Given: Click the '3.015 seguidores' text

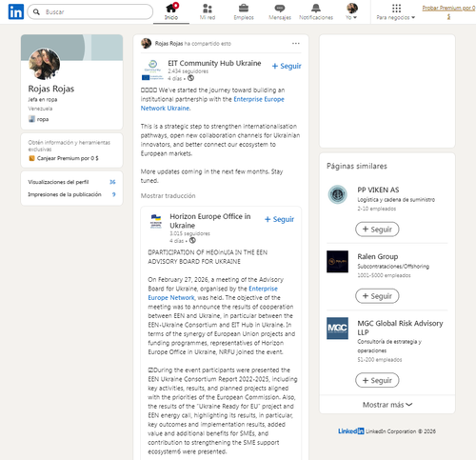Looking at the screenshot, I should pos(189,233).
